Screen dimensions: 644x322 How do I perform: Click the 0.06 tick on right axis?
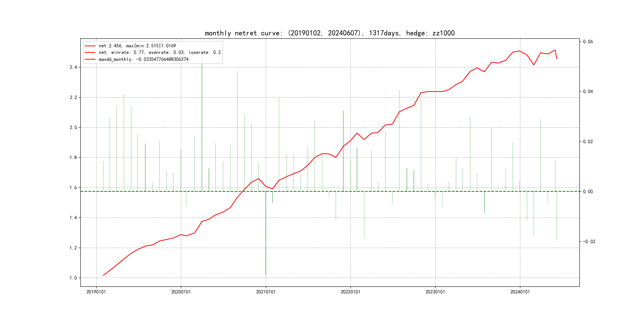pyautogui.click(x=588, y=42)
